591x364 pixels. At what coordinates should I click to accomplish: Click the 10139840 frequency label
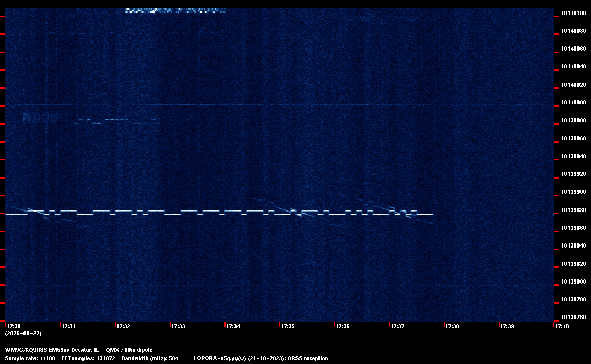[573, 245]
